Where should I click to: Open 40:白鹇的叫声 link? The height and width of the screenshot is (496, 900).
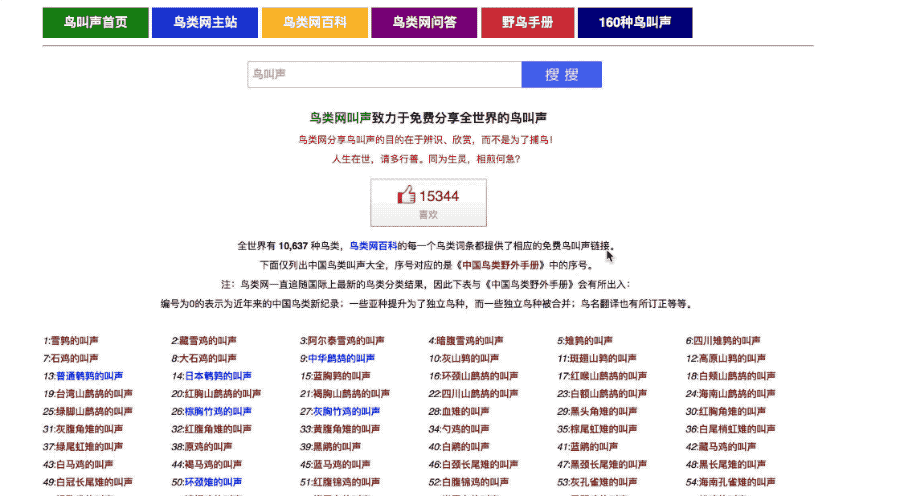coord(459,447)
